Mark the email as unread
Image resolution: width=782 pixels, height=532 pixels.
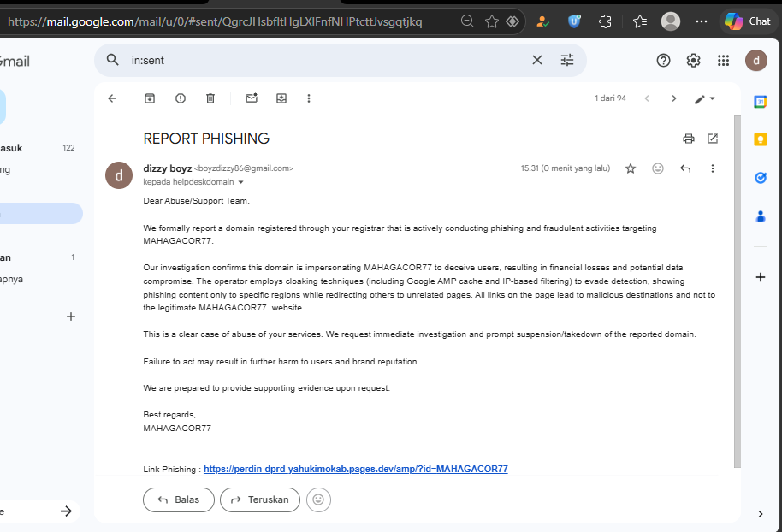tap(252, 98)
